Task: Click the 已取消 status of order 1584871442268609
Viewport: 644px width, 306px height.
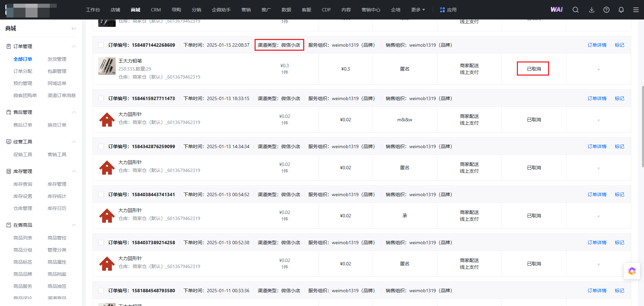Action: coord(534,69)
